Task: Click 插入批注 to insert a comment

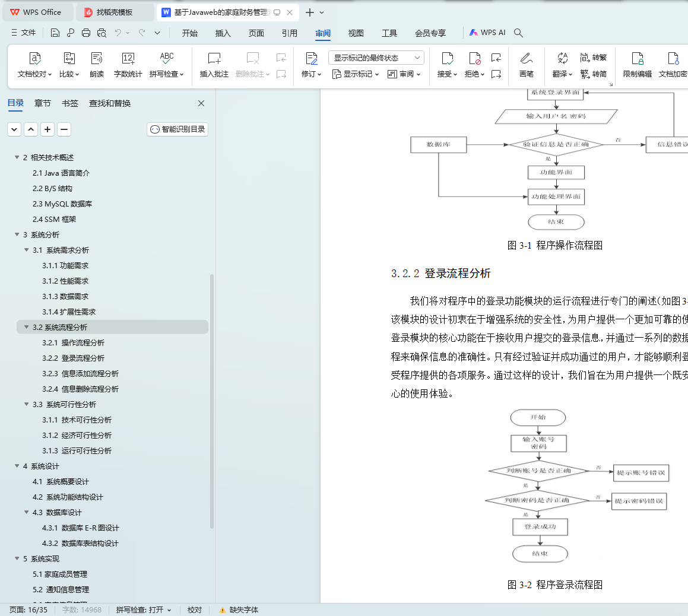Action: [x=214, y=65]
